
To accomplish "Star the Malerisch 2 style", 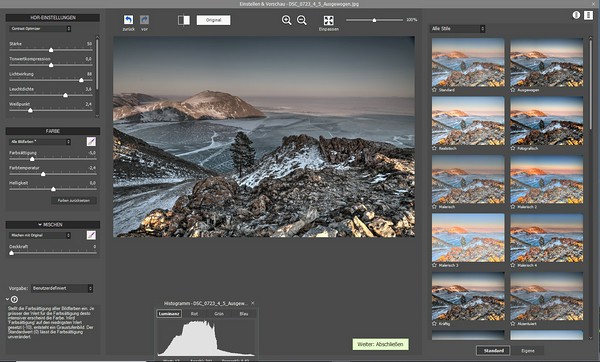I will pos(513,207).
